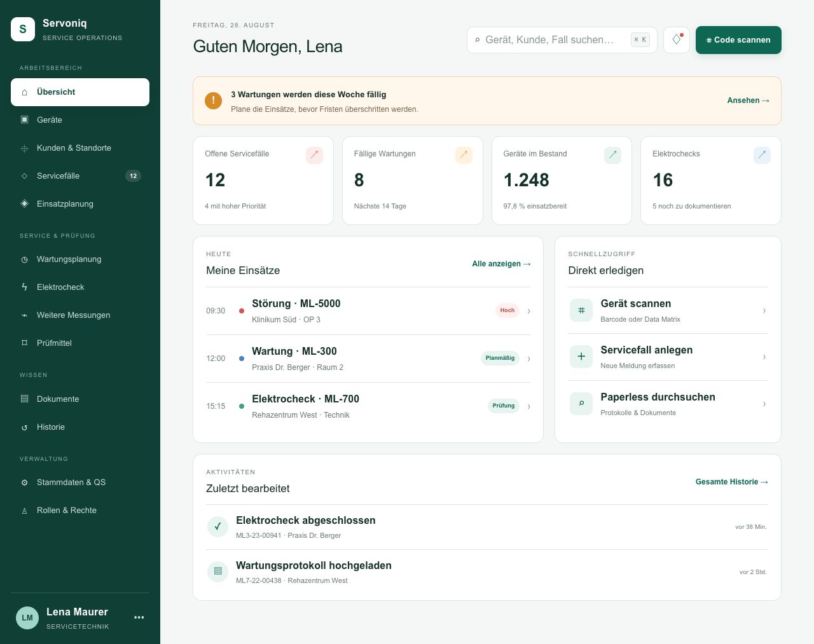
Task: Select Kunden & Standorte menu item
Action: click(80, 148)
